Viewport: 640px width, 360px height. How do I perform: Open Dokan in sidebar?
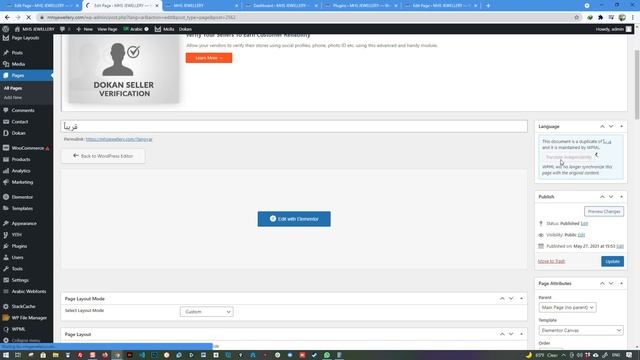pos(19,133)
